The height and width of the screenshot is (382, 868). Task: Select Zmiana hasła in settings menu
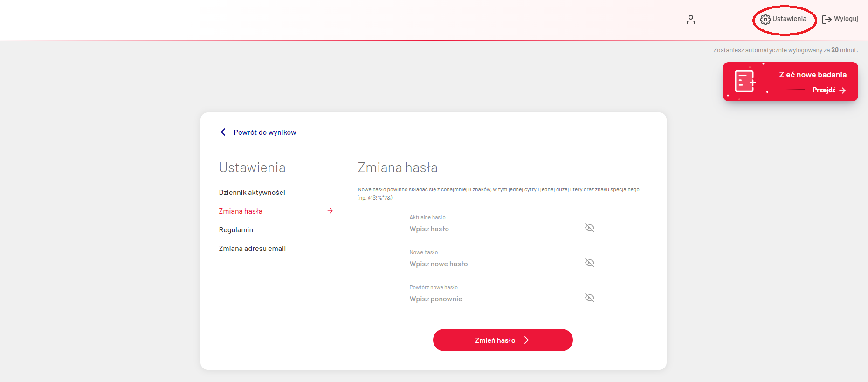[x=241, y=211]
